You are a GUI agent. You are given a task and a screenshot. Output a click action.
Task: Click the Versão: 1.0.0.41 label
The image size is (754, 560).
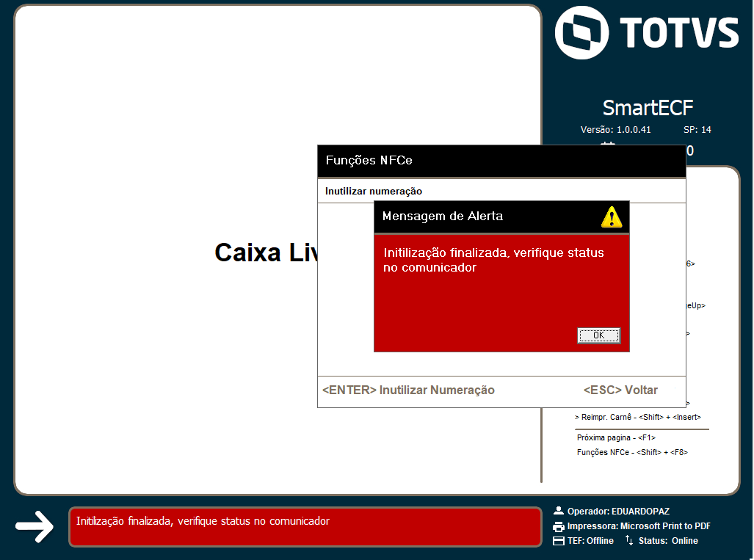click(x=615, y=130)
